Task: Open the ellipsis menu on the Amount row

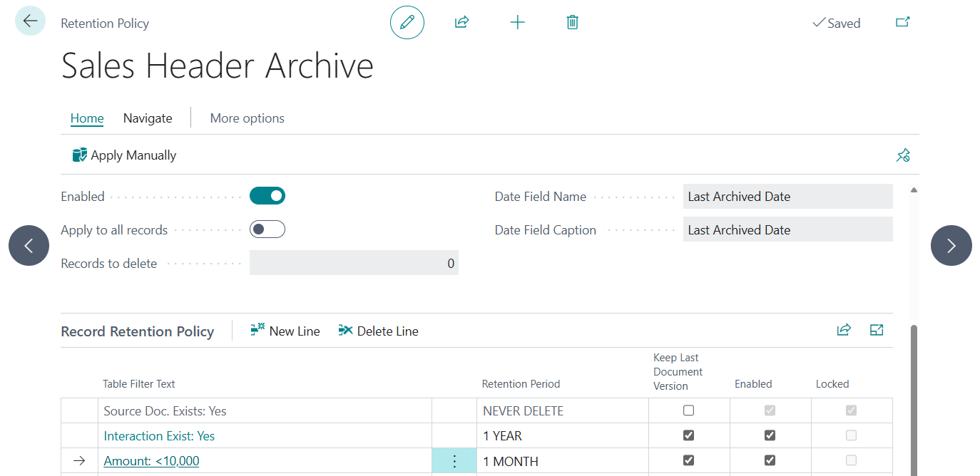Action: (x=454, y=460)
